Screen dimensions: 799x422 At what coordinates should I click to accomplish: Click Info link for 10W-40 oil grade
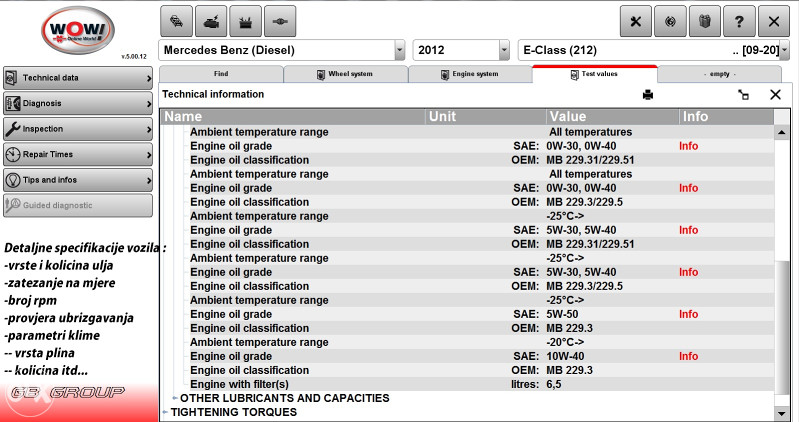point(688,356)
